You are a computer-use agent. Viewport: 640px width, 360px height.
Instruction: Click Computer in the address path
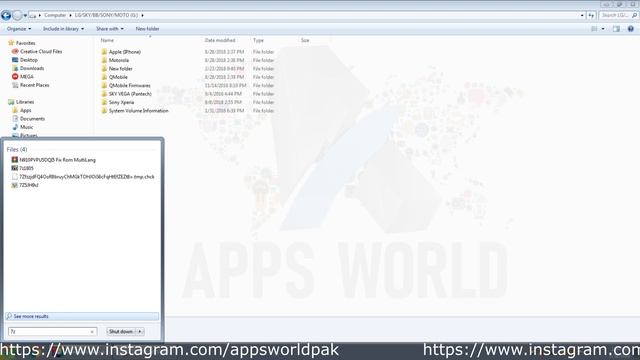[x=55, y=15]
